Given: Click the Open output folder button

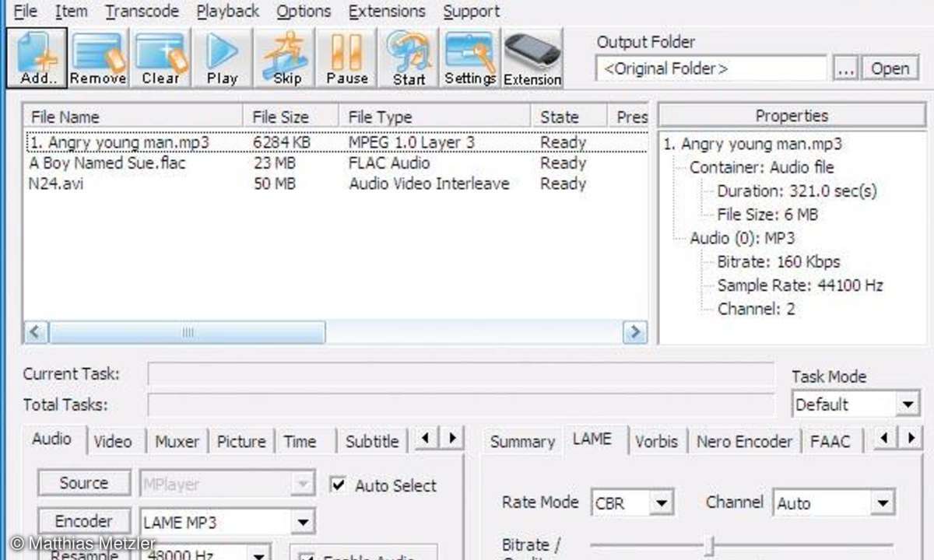Looking at the screenshot, I should [x=890, y=68].
